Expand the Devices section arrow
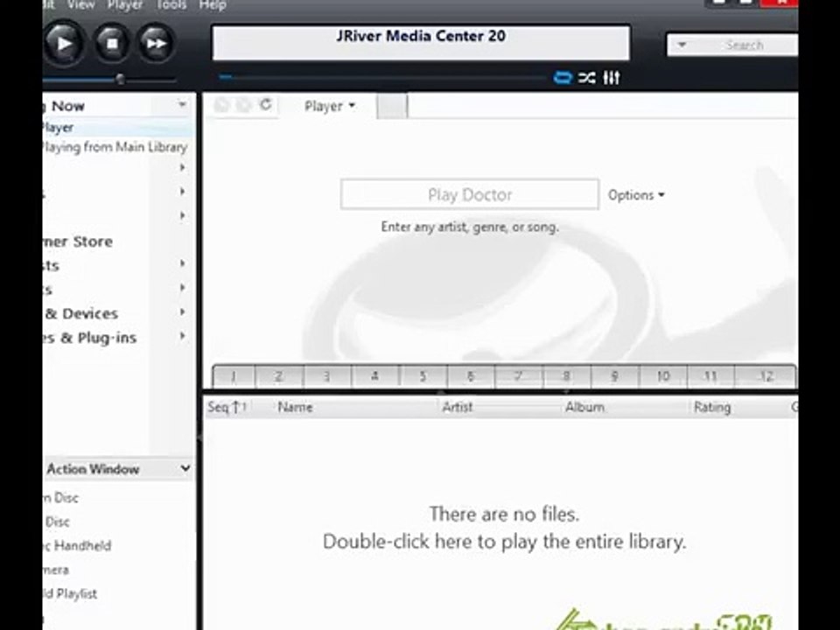 pyautogui.click(x=182, y=311)
